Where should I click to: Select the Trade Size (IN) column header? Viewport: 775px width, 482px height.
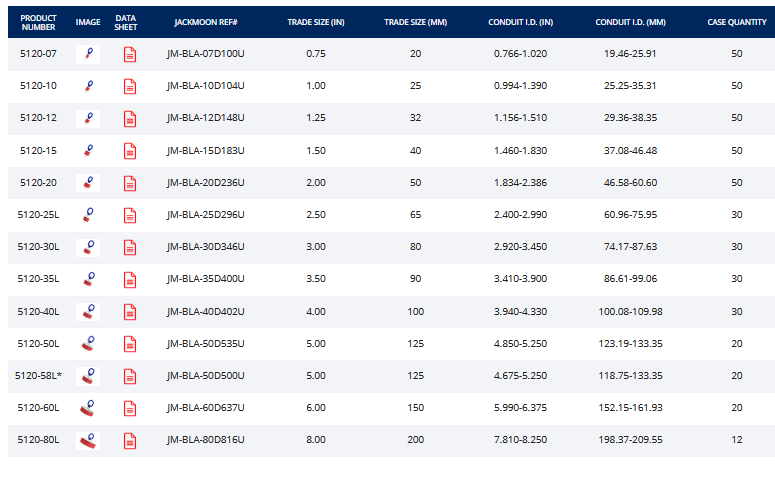click(315, 22)
